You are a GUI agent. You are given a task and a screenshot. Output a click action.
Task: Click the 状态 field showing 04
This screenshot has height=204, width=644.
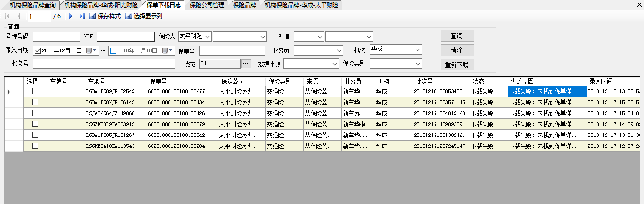pos(220,63)
